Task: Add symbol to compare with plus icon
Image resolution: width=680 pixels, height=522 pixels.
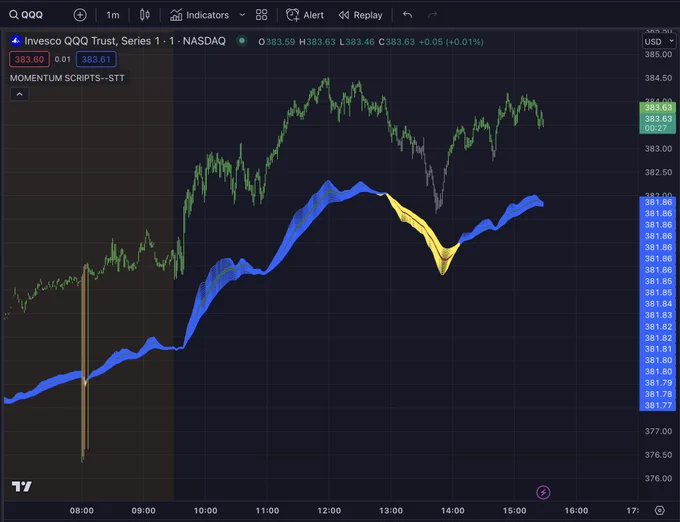Action: (x=80, y=15)
